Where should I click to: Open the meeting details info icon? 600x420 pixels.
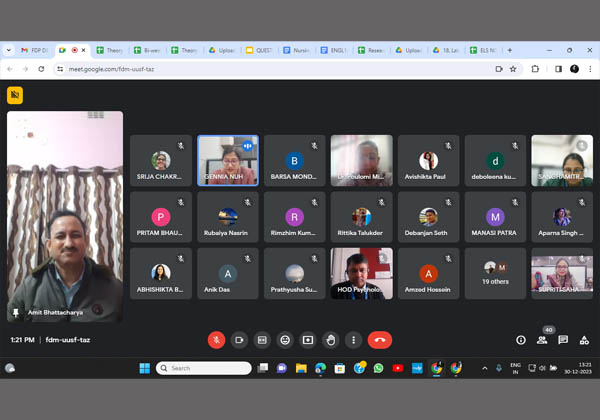point(520,340)
